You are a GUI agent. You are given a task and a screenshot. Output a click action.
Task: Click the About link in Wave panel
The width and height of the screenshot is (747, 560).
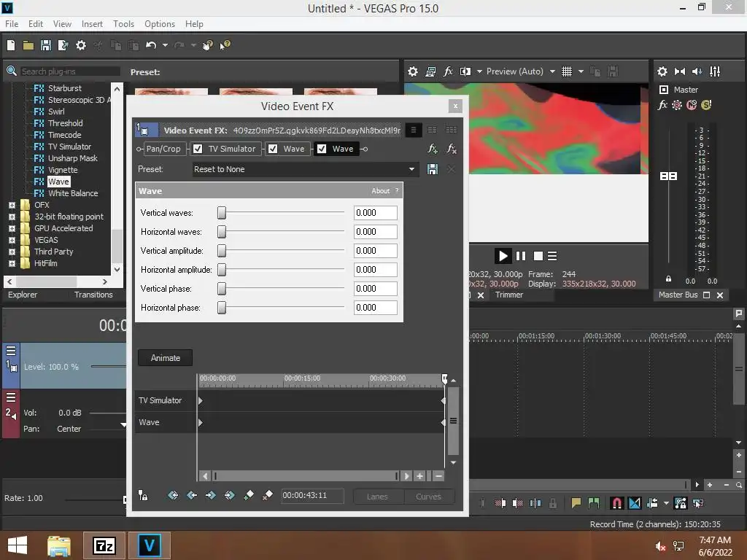coord(380,191)
